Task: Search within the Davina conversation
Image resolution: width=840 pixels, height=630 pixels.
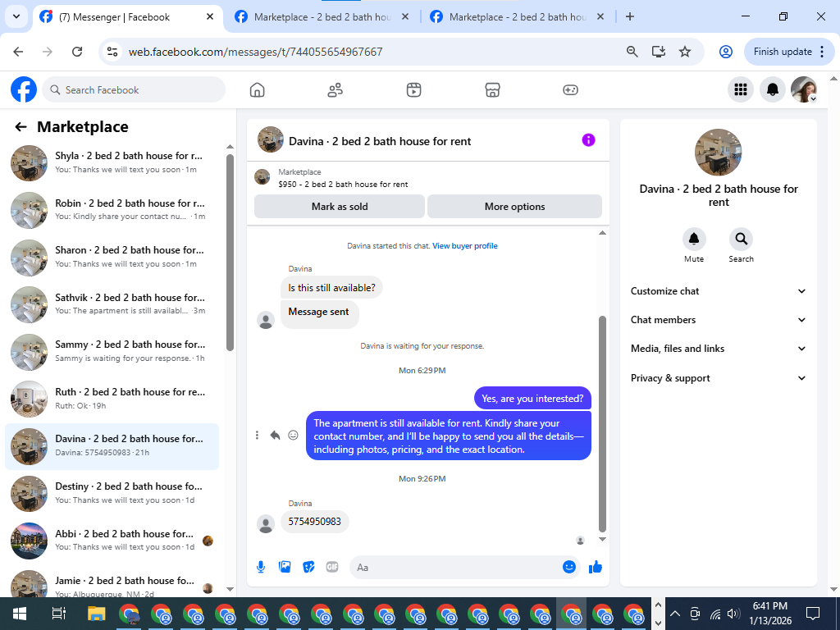Action: 741,240
